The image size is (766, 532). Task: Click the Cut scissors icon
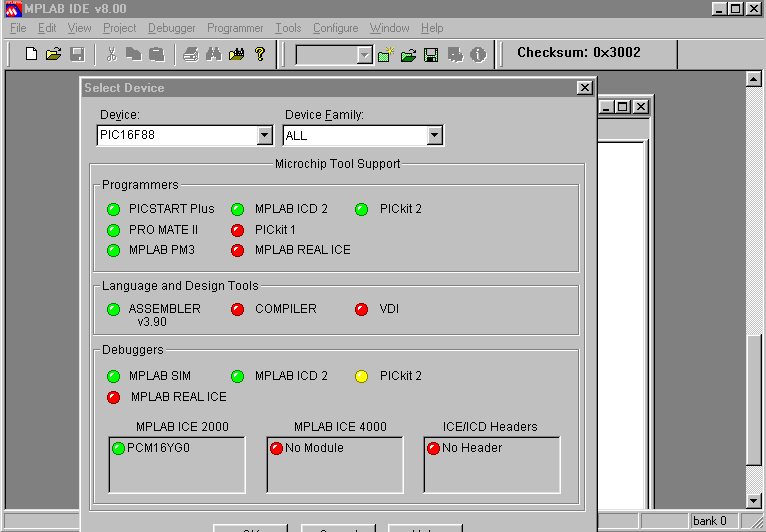[112, 54]
